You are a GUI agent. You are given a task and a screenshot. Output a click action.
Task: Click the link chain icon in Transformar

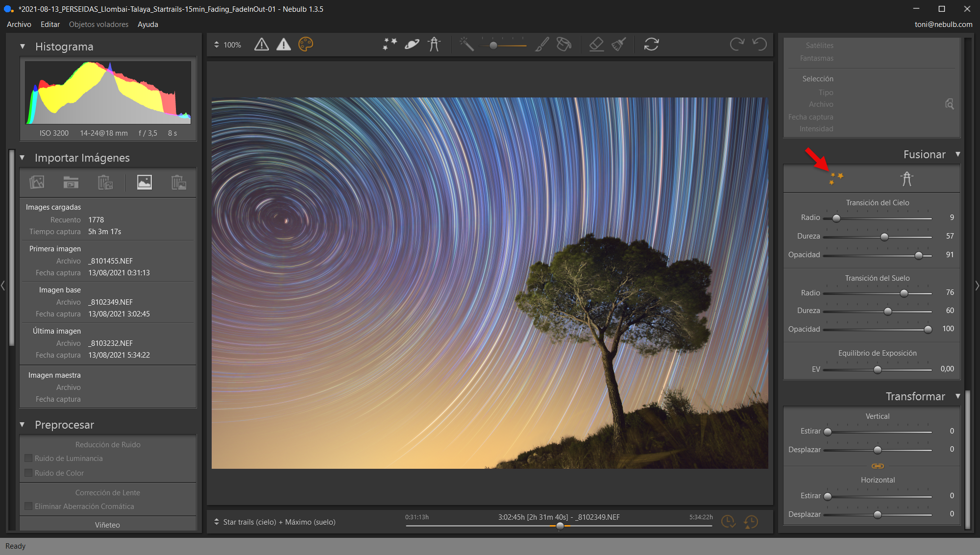click(x=878, y=466)
